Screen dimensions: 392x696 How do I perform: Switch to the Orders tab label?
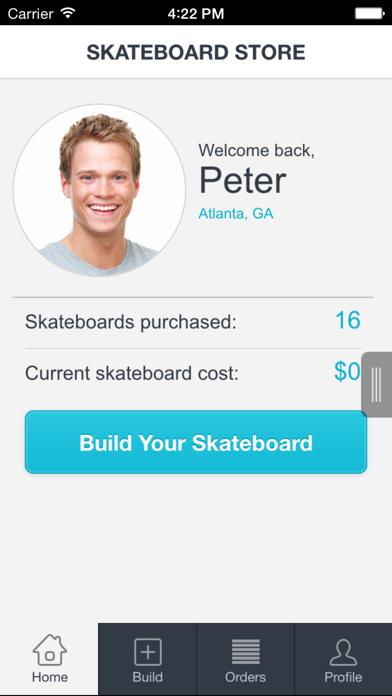245,677
